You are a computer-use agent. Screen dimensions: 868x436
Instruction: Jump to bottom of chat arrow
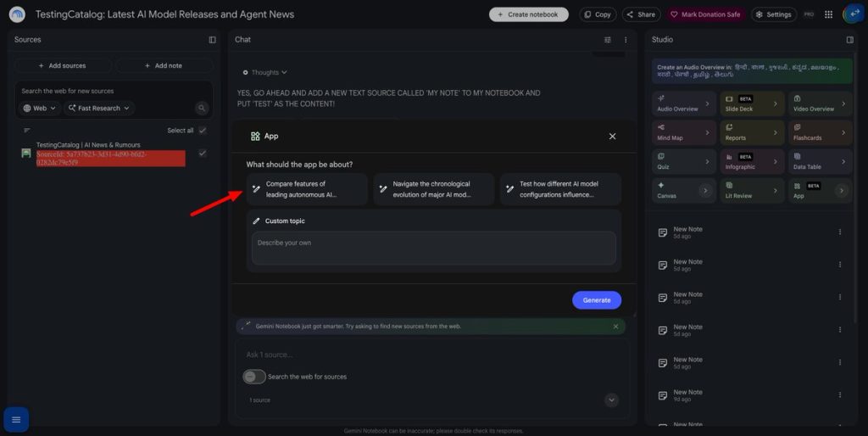[x=611, y=400]
